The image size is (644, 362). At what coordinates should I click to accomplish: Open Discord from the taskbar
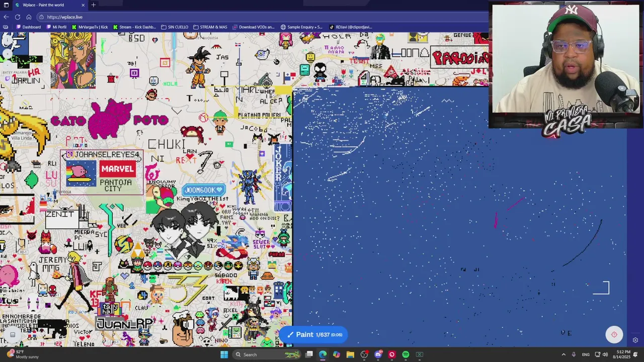(378, 354)
